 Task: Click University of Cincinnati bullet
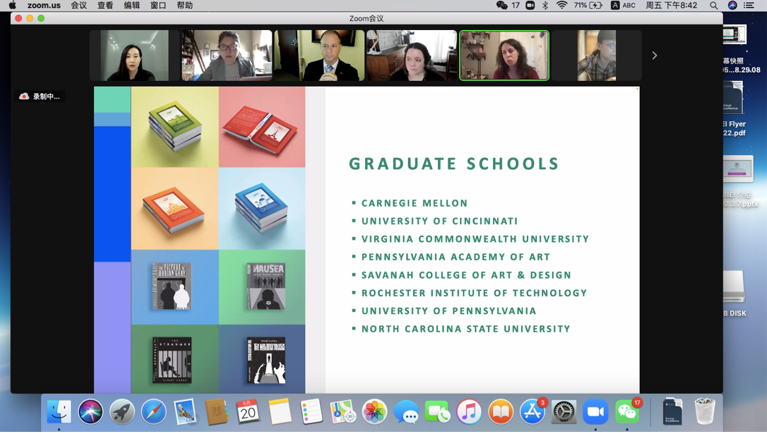[x=439, y=221]
